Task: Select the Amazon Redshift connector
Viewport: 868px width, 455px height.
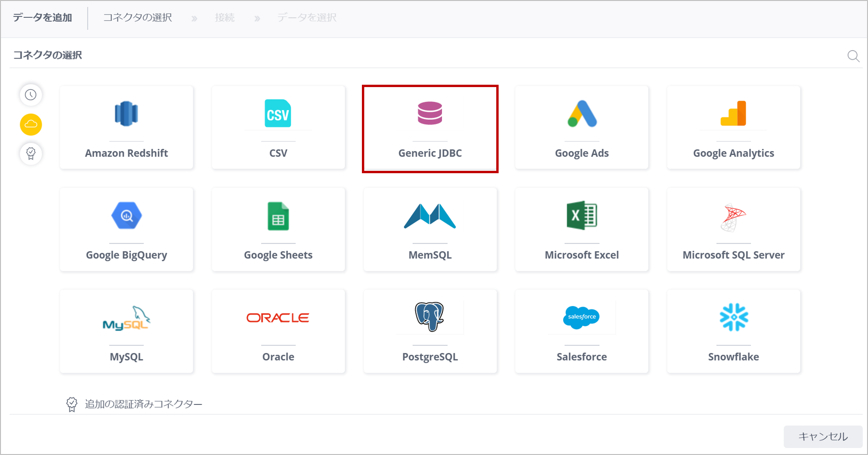Action: tap(126, 127)
